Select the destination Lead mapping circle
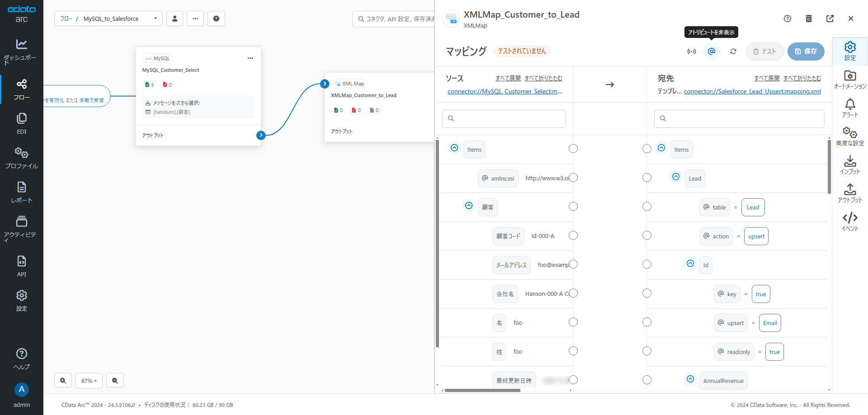868x415 pixels. tap(647, 177)
